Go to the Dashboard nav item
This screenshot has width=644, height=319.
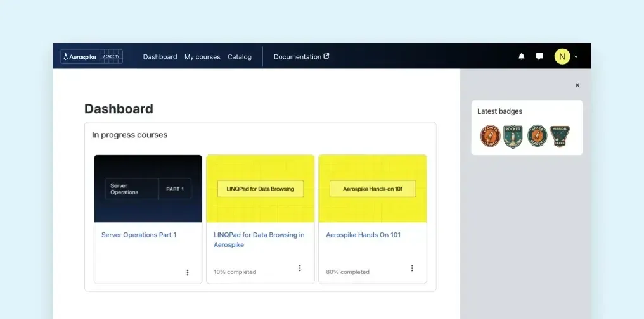160,57
